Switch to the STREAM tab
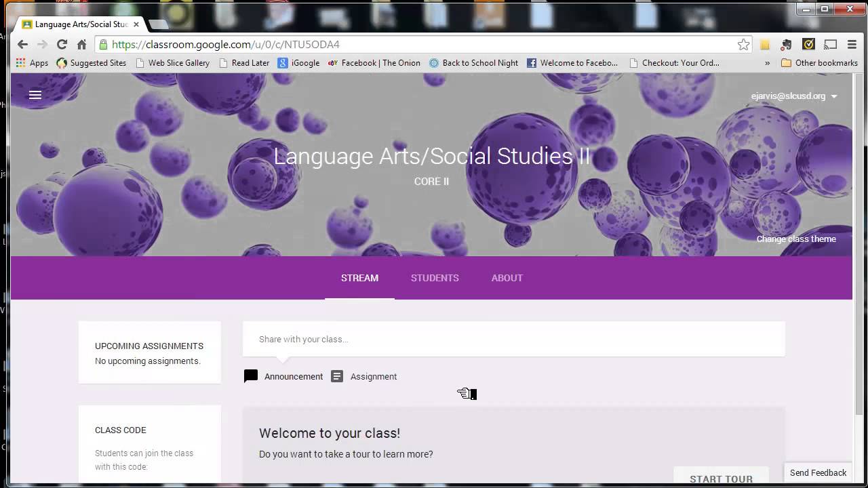Image resolution: width=868 pixels, height=488 pixels. click(x=359, y=278)
